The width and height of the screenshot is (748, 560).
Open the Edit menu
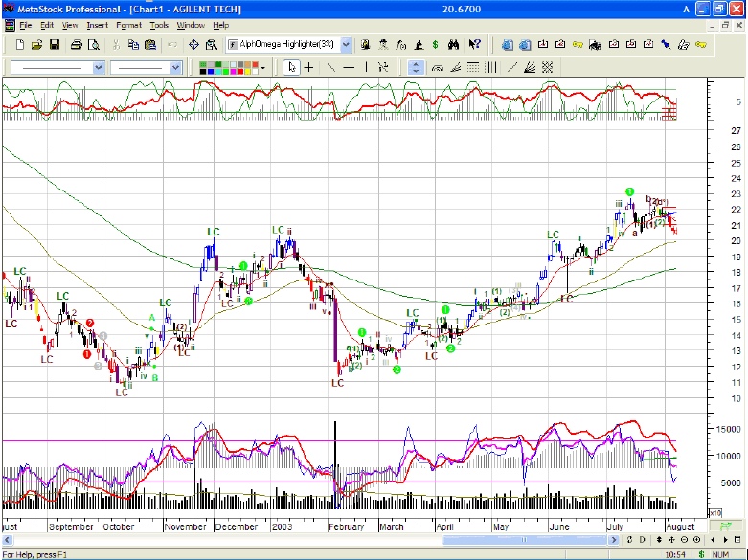click(47, 25)
